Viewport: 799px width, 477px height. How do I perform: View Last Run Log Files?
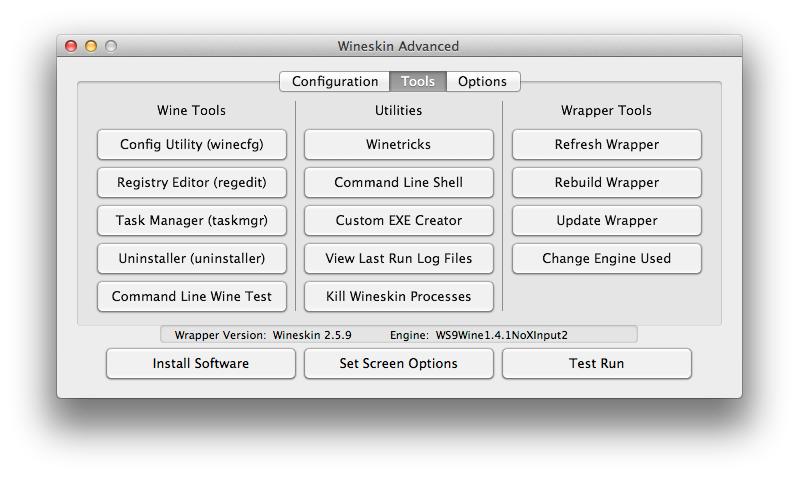coord(398,258)
